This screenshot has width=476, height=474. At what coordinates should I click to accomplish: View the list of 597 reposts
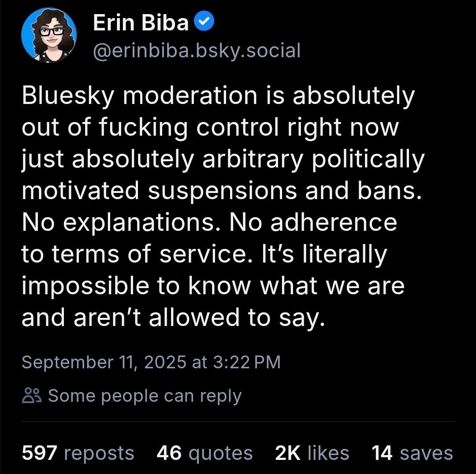point(78,453)
